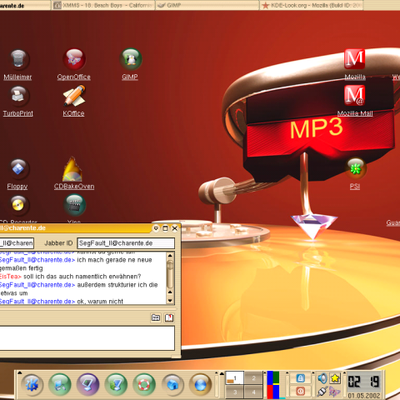Click the notepad icon in chat window
This screenshot has width=400, height=400.
(x=169, y=318)
